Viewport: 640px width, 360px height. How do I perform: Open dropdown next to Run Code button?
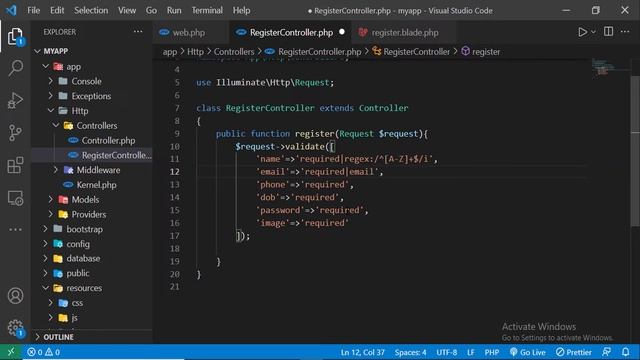tap(593, 32)
